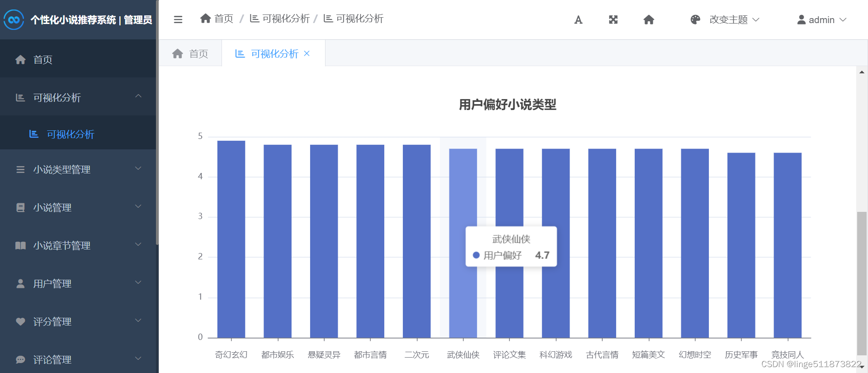The image size is (868, 373).
Task: Click the 短篇美文 axis label
Action: tap(648, 354)
